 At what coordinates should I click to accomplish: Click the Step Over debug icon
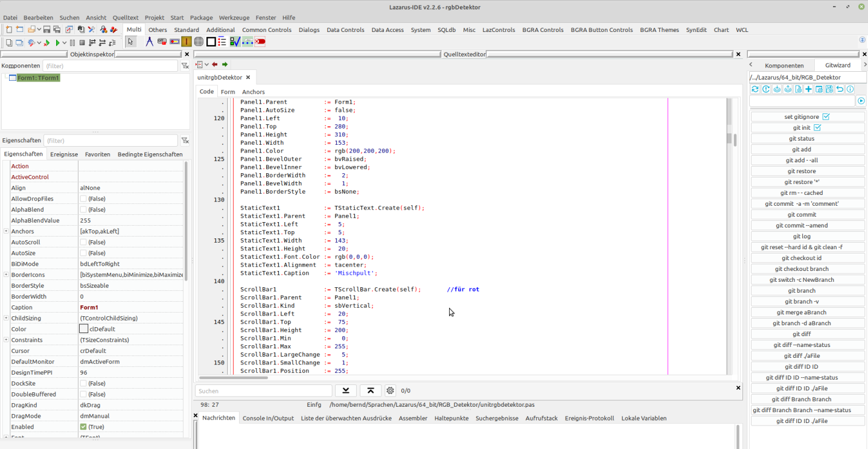point(102,43)
